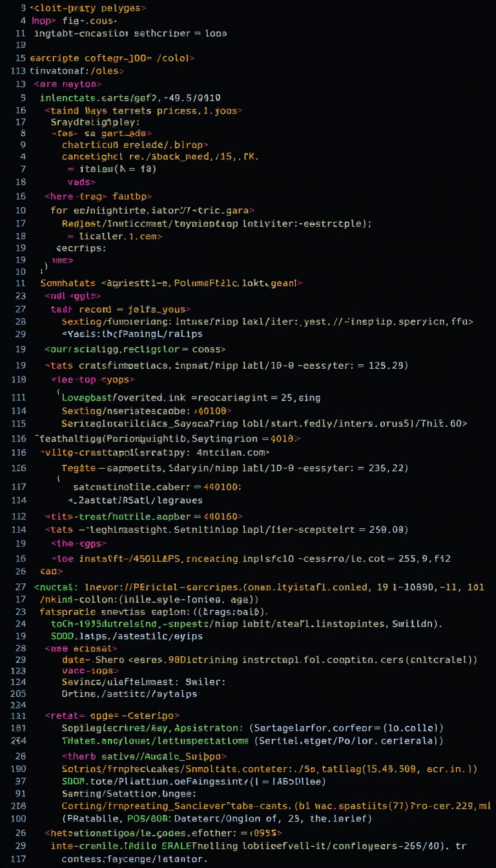Image resolution: width=496 pixels, height=868 pixels.
Task: Click the line '<Yasls:th(PaningL/ralips'
Action: point(132,334)
